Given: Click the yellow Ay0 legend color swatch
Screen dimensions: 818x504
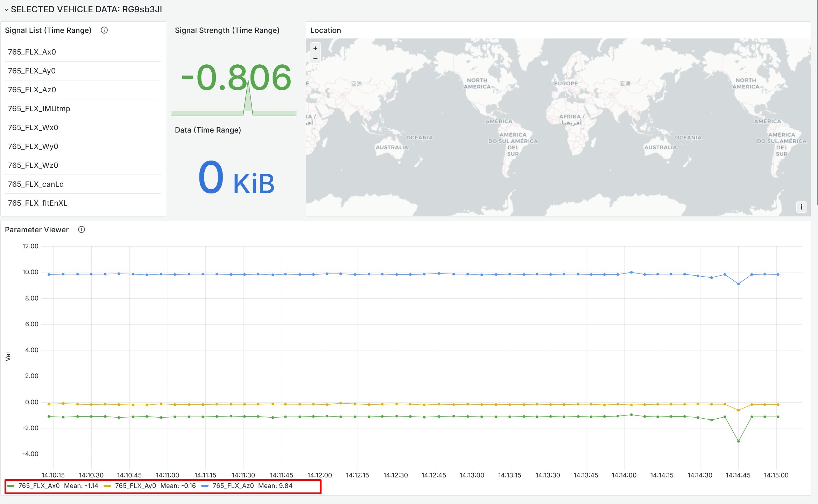Looking at the screenshot, I should tap(107, 486).
